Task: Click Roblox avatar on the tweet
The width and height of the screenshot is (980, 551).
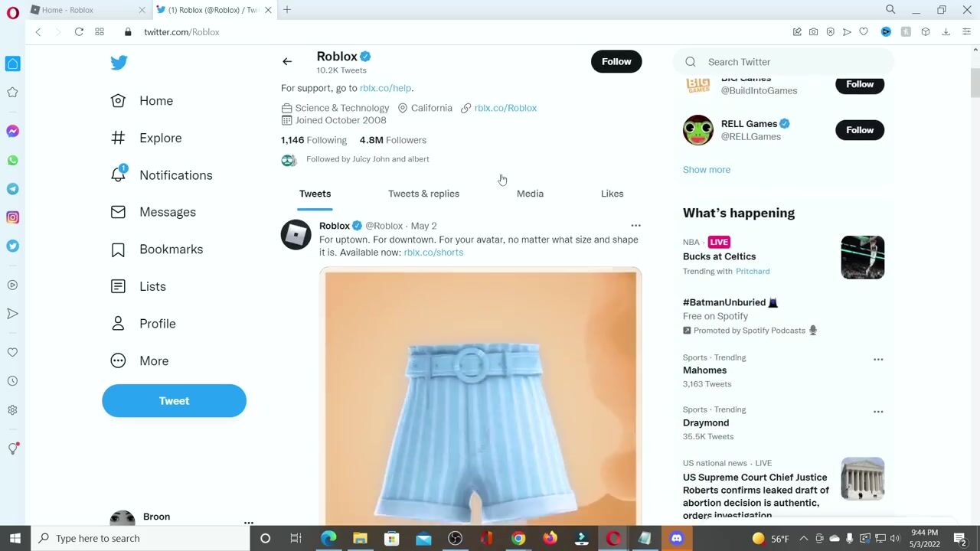Action: click(296, 234)
